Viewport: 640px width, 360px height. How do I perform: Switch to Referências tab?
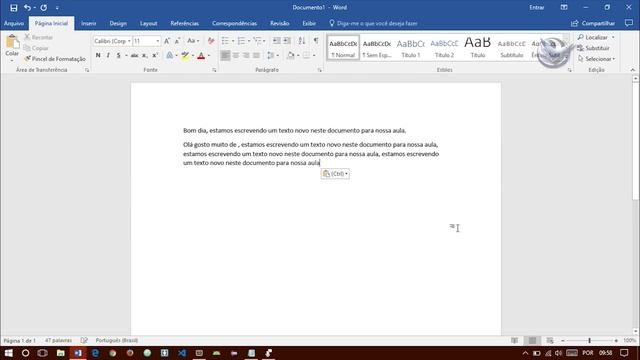tap(184, 23)
